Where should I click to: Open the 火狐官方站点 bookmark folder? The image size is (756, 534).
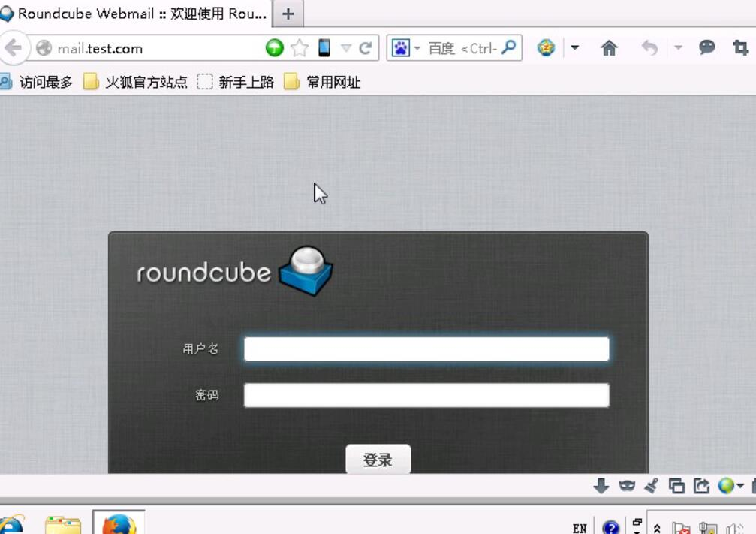pos(135,82)
